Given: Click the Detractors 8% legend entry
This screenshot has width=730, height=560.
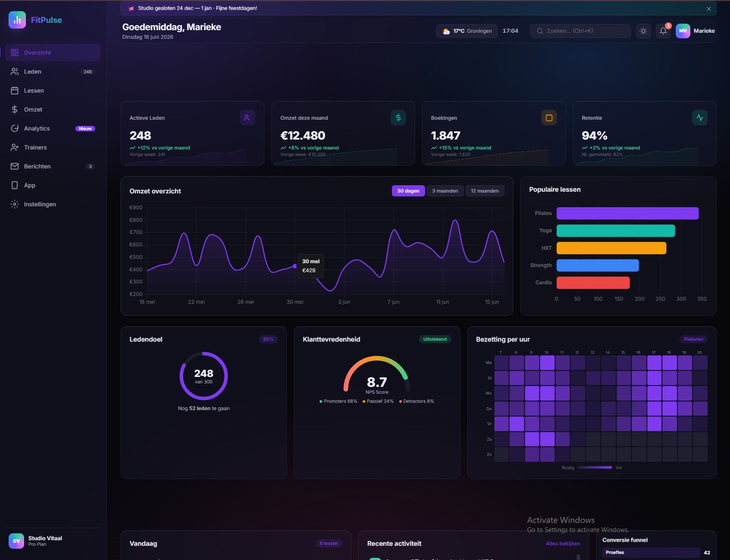Looking at the screenshot, I should (416, 401).
